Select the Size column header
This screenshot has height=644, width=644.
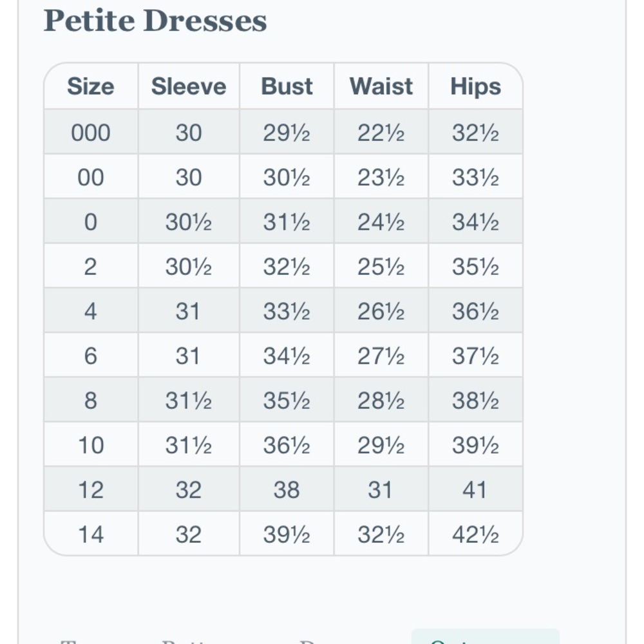[91, 86]
